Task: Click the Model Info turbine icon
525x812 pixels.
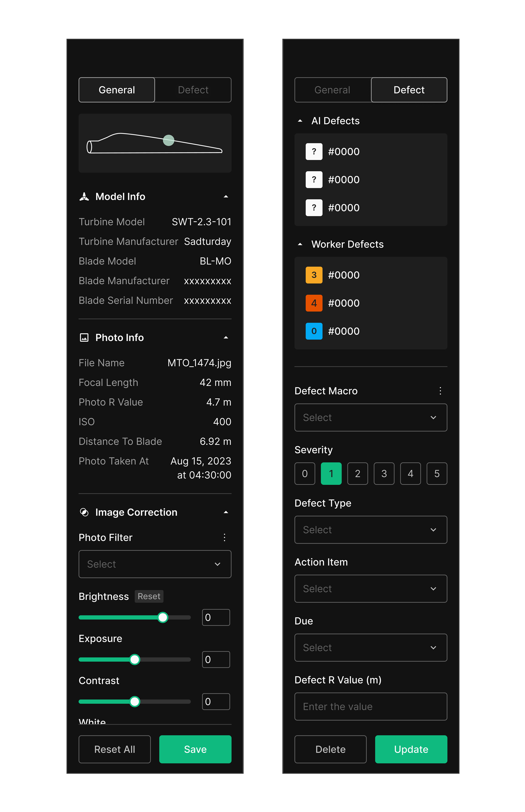Action: click(84, 196)
